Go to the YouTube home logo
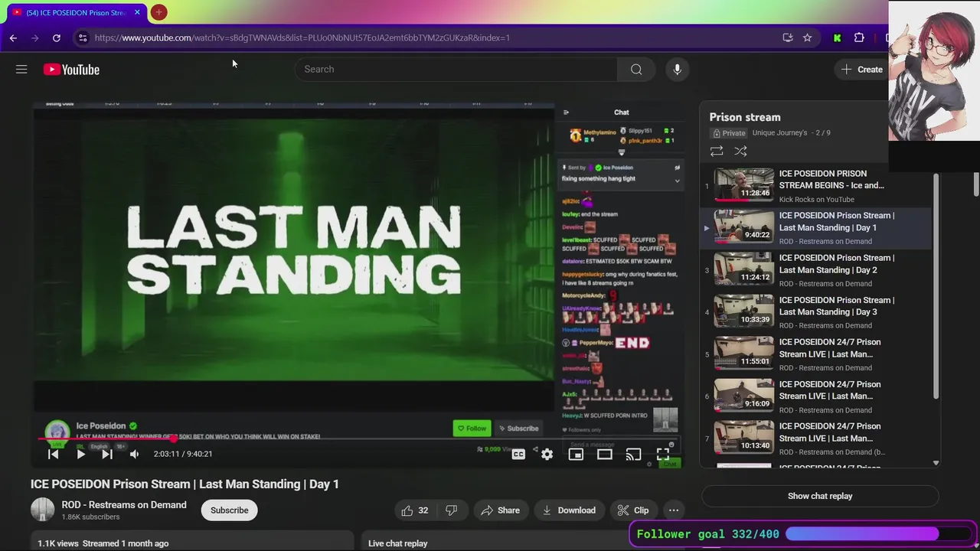980x551 pixels. click(x=71, y=70)
